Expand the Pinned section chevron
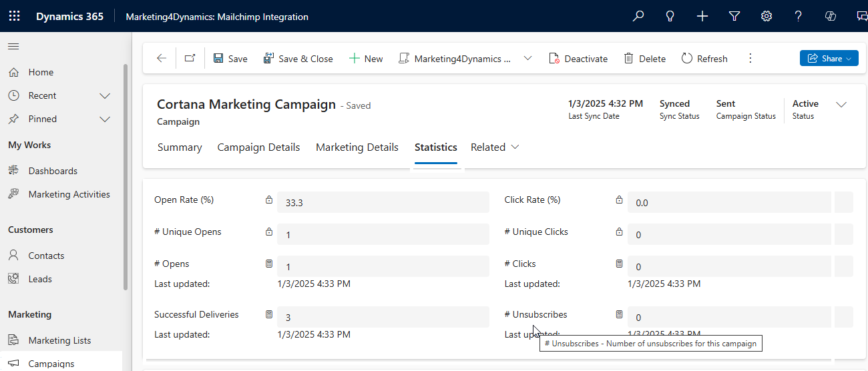This screenshot has width=868, height=371. coord(105,119)
